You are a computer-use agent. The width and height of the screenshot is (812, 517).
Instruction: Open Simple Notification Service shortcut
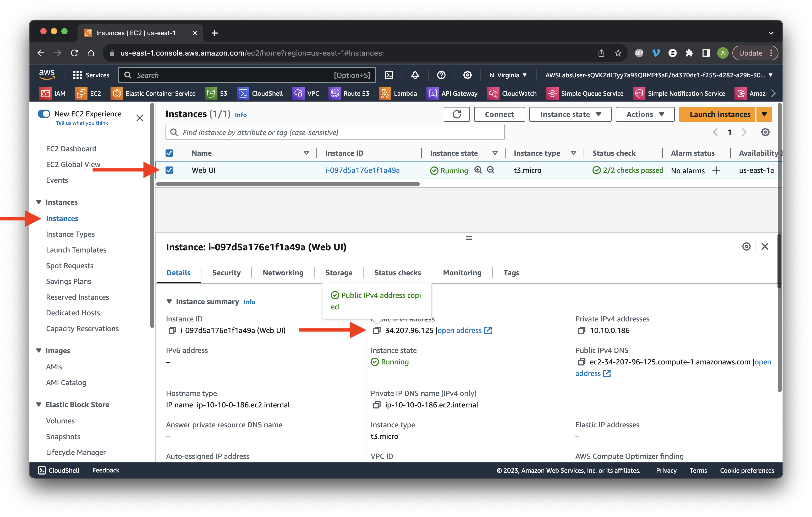[x=679, y=93]
